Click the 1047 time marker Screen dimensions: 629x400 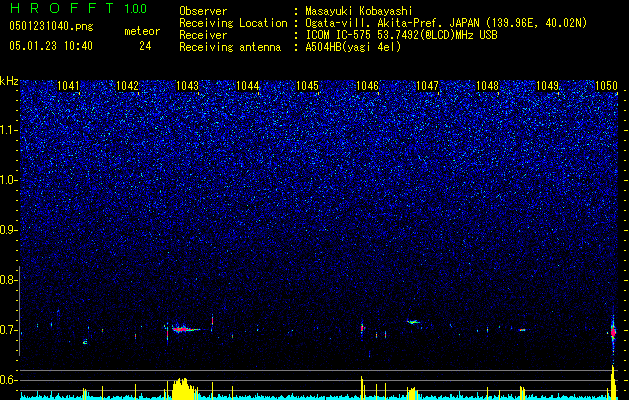pyautogui.click(x=428, y=86)
